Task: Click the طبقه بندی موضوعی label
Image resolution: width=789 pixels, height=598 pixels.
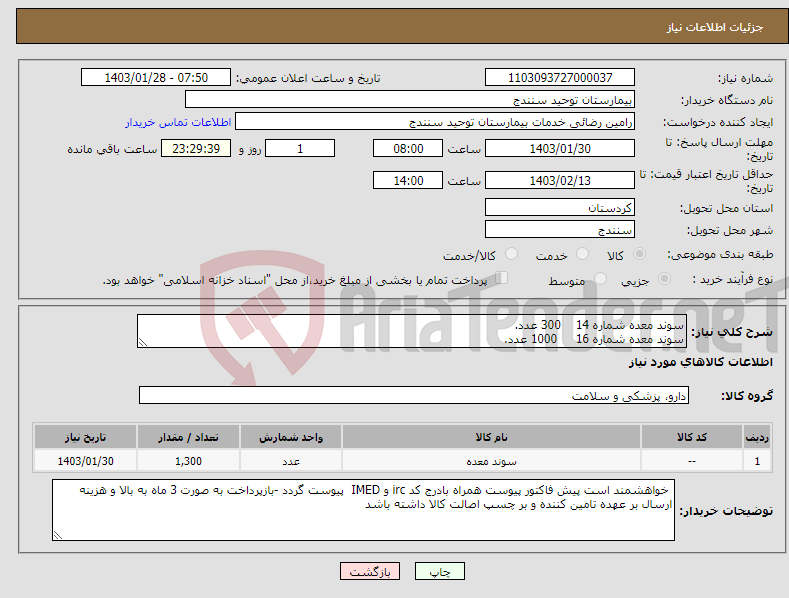Action: (720, 254)
